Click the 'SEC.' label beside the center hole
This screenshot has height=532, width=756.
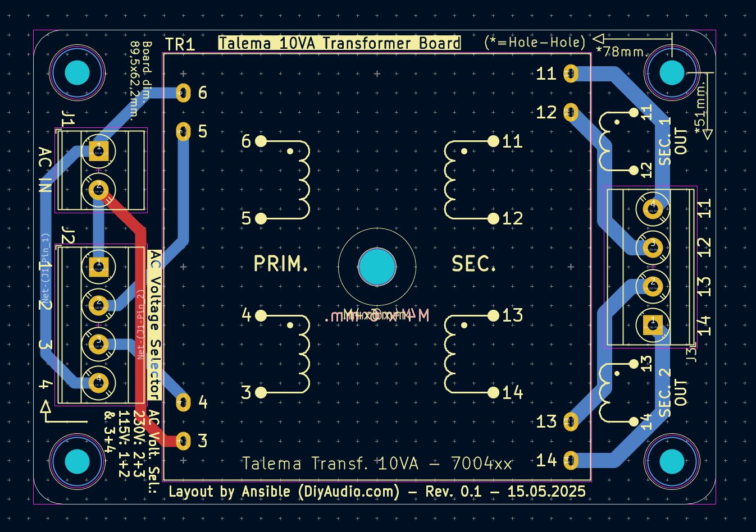[x=474, y=264]
